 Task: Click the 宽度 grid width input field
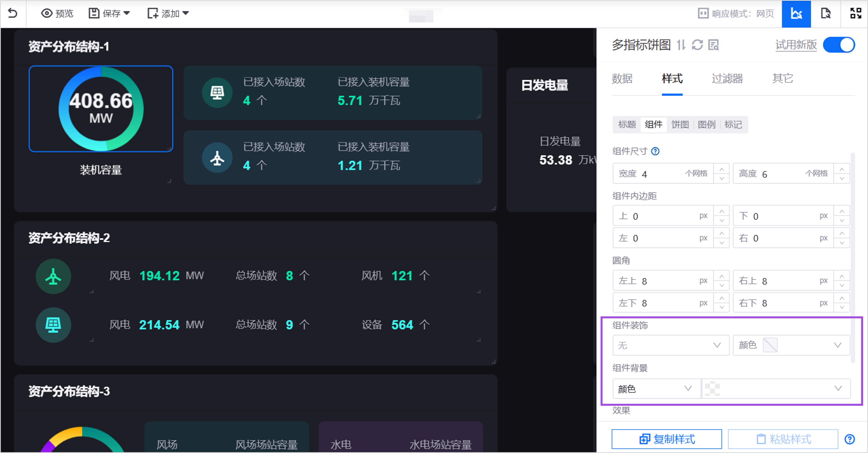click(660, 174)
